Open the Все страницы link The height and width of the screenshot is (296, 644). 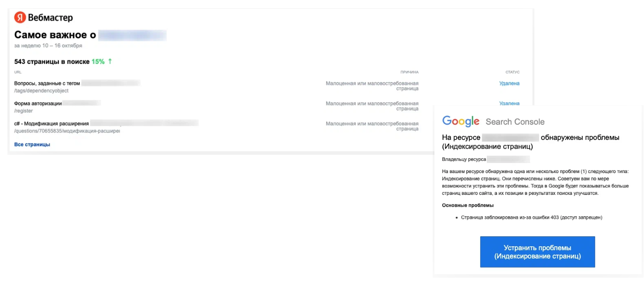pyautogui.click(x=32, y=144)
